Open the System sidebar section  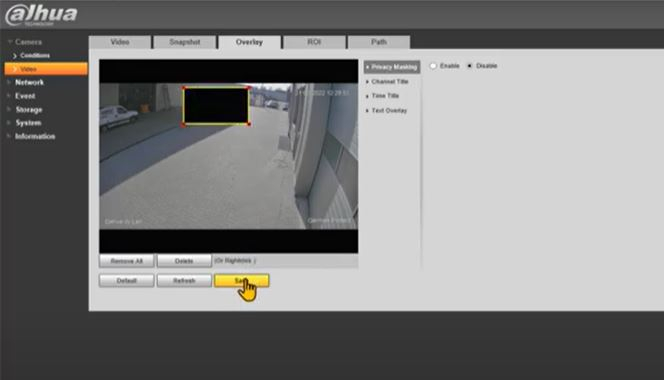pyautogui.click(x=28, y=123)
